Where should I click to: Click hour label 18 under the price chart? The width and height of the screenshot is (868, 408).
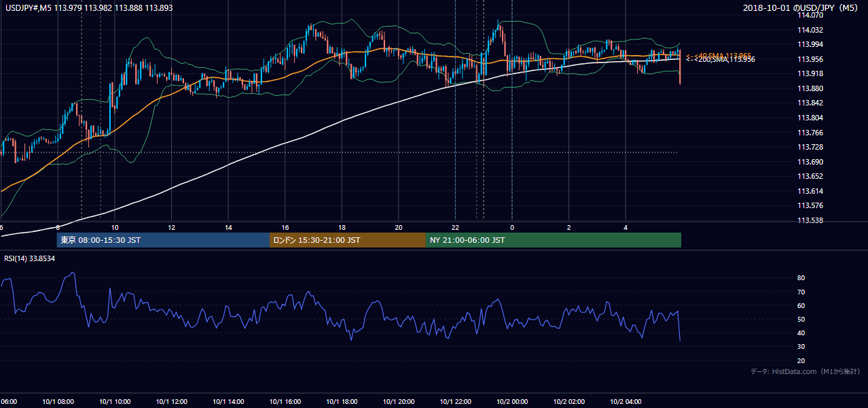342,227
